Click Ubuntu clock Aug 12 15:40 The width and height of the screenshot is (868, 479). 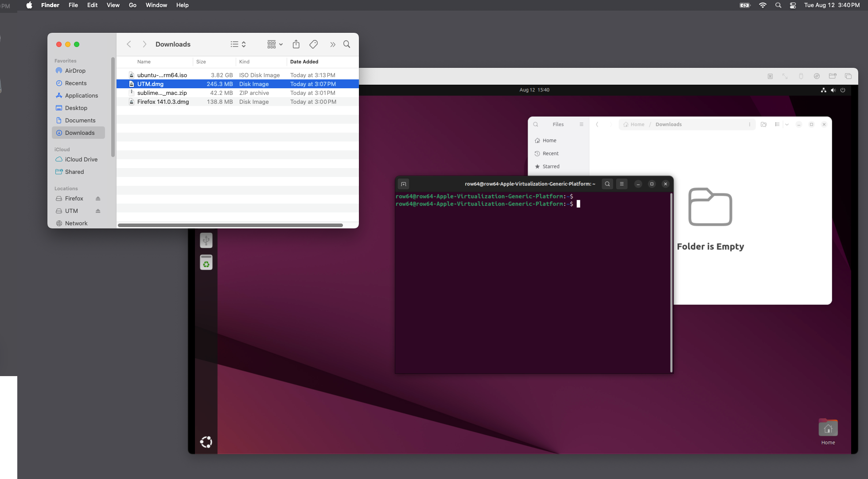pos(534,90)
